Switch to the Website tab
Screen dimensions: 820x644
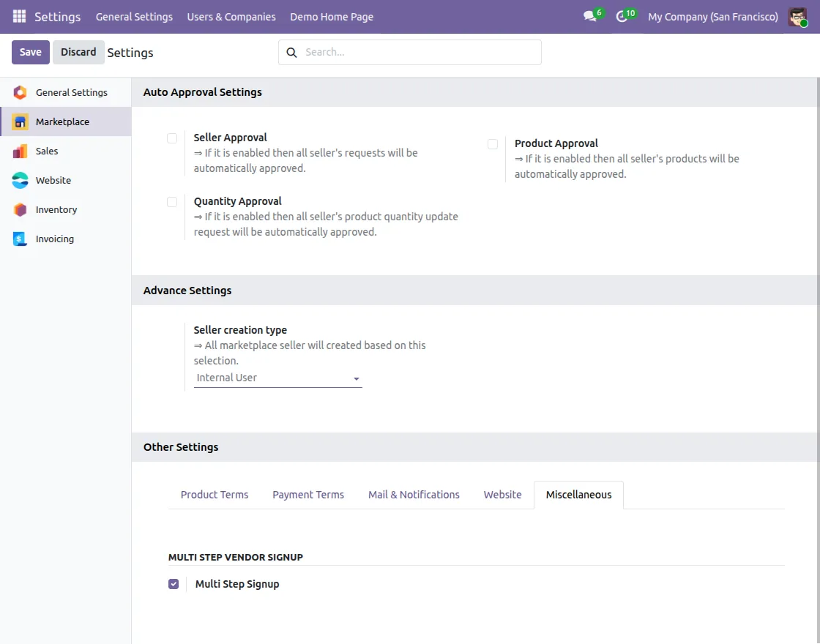click(x=502, y=495)
